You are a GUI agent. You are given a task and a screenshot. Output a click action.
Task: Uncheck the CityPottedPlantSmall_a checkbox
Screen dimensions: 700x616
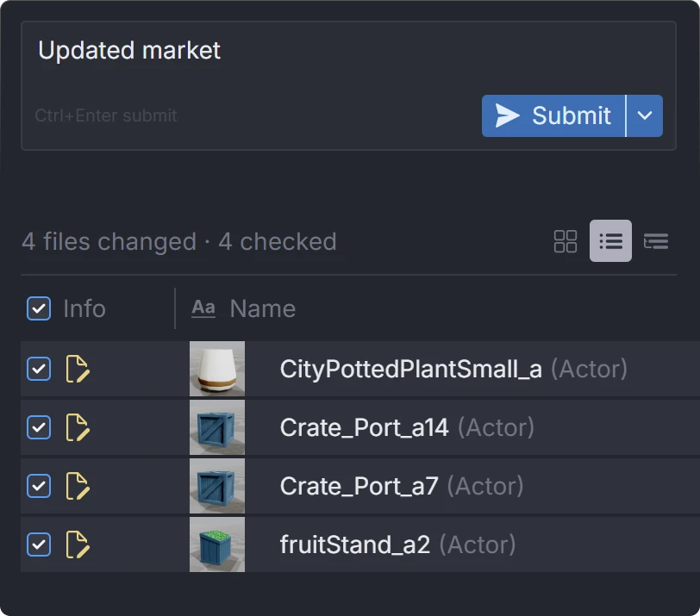tap(39, 369)
